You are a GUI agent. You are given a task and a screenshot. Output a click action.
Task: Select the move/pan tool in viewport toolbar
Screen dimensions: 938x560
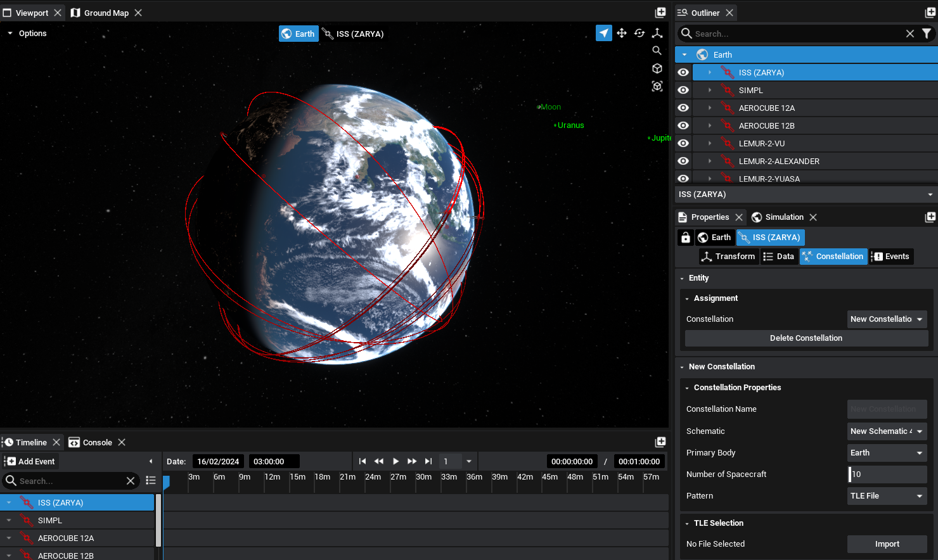(x=622, y=33)
